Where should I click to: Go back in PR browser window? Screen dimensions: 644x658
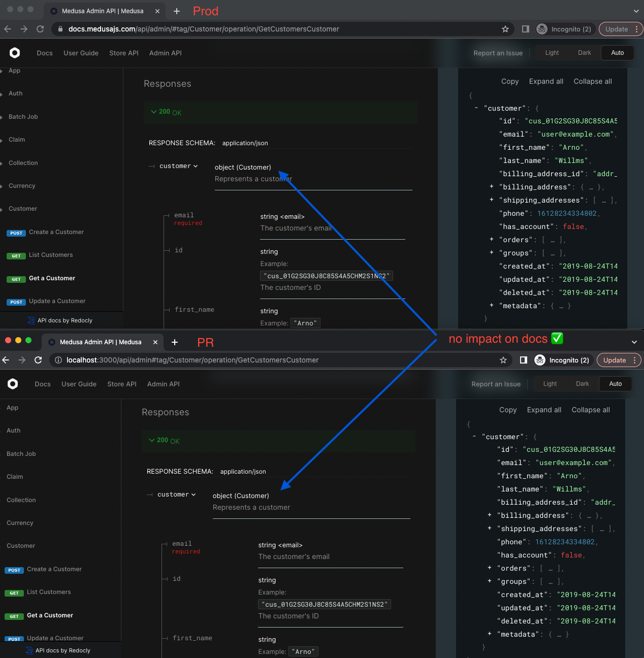tap(6, 360)
